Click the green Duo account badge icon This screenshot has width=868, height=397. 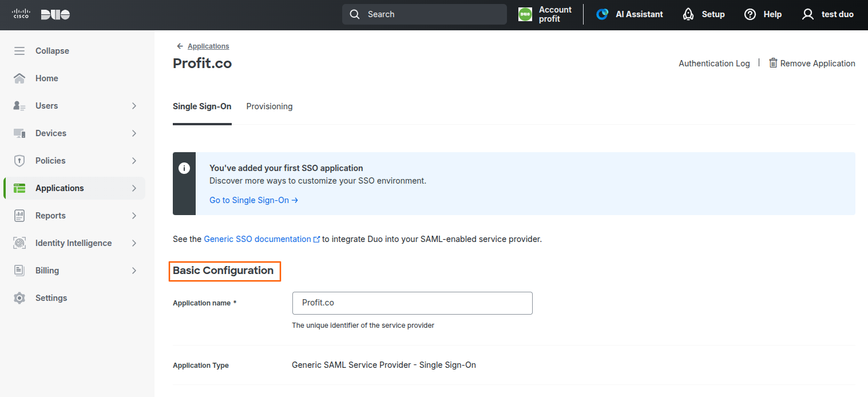coord(525,14)
